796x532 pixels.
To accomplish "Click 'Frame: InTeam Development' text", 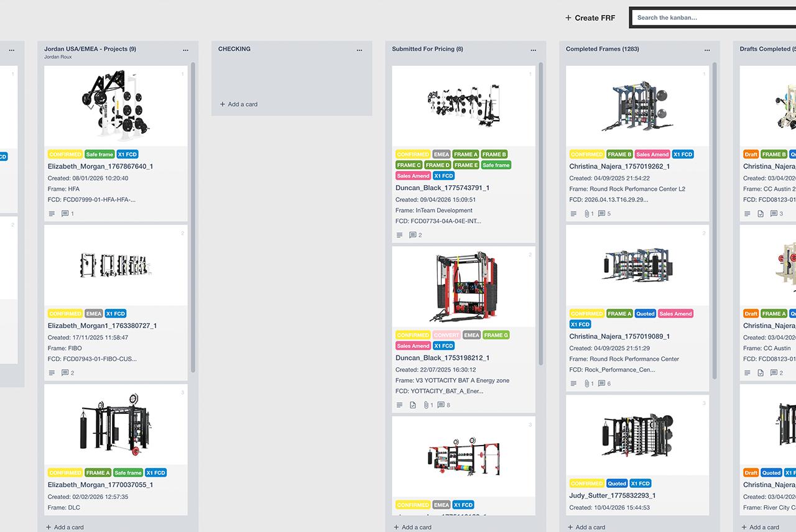I will click(434, 211).
